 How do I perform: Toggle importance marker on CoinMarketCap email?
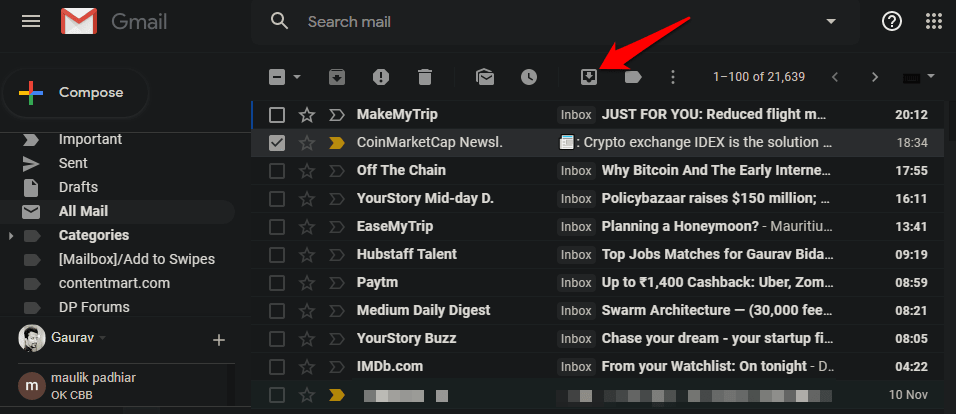(x=337, y=143)
